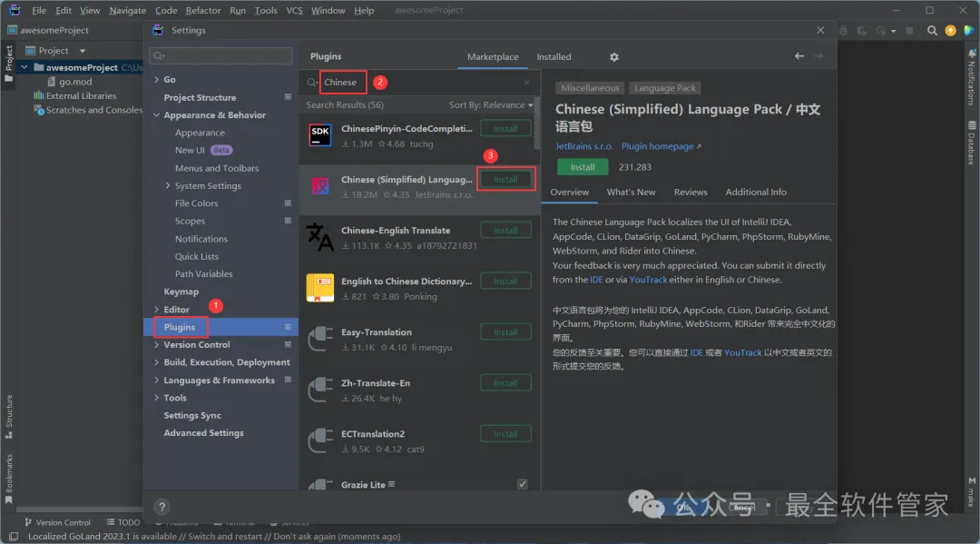This screenshot has height=544, width=980.
Task: Install the Chinese-English Translate plugin
Action: point(505,231)
